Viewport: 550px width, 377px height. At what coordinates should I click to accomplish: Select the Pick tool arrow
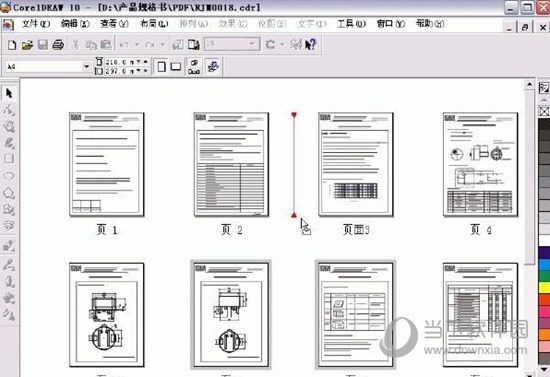[9, 93]
